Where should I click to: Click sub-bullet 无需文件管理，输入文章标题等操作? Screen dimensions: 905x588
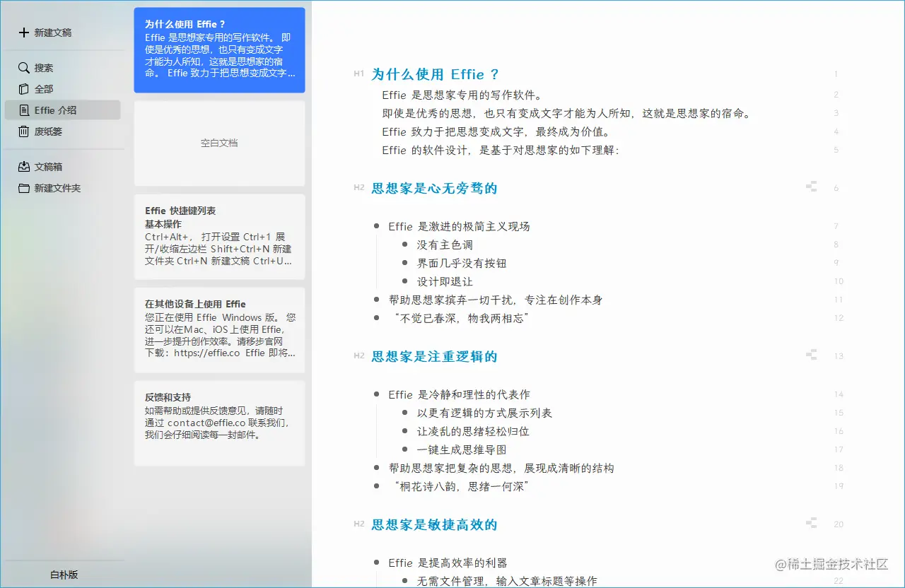507,581
